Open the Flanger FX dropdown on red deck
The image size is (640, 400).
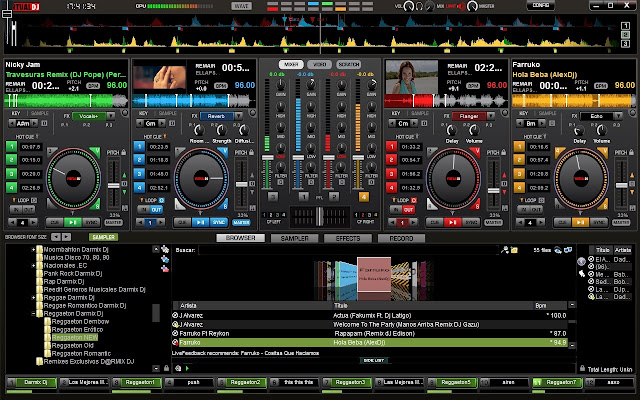(491, 116)
